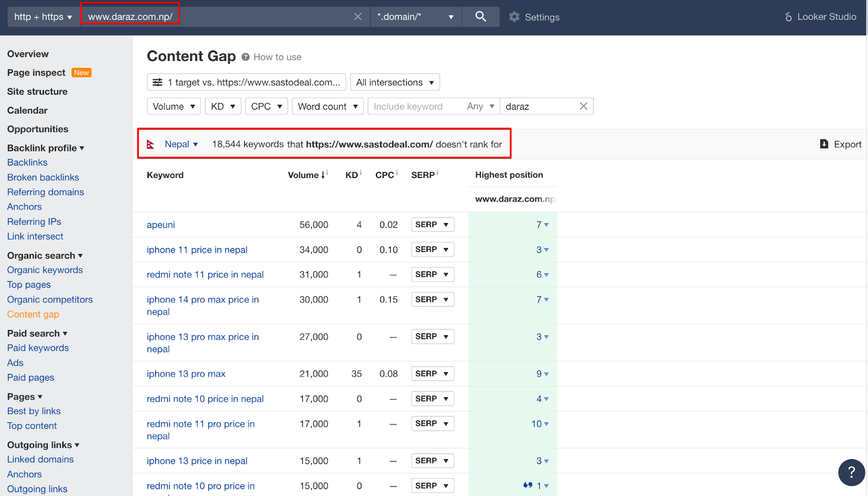The height and width of the screenshot is (496, 868).
Task: Click the Export button label
Action: (x=847, y=144)
